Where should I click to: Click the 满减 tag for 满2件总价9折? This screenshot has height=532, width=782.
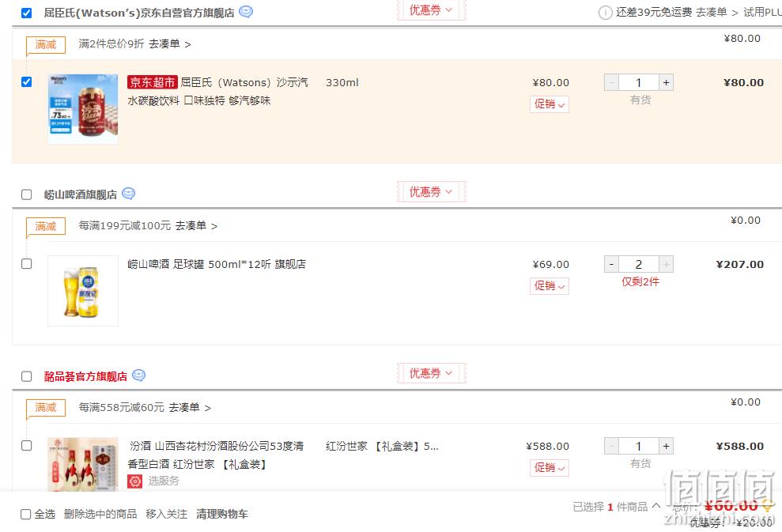[x=46, y=45]
